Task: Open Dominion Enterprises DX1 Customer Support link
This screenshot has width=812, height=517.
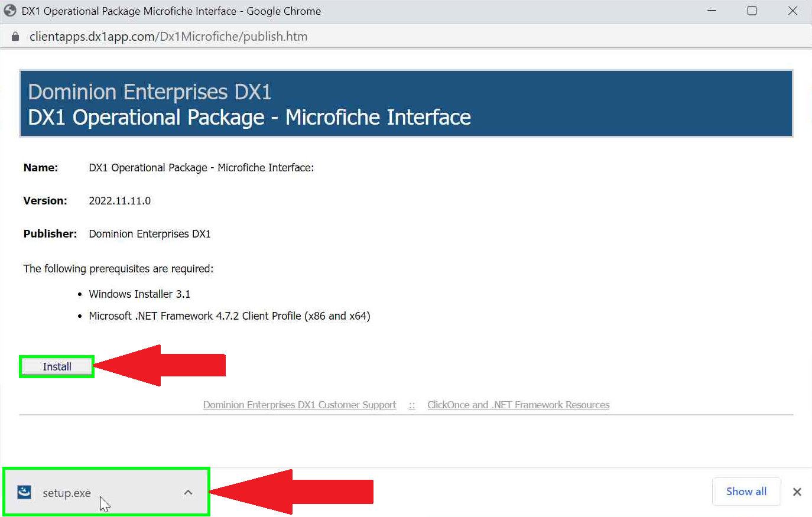Action: click(300, 405)
